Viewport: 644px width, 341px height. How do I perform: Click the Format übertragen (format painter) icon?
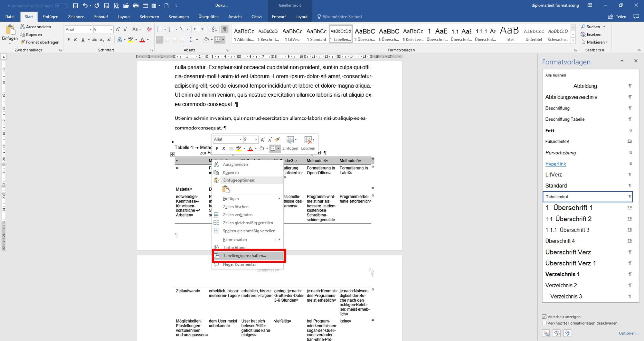pyautogui.click(x=23, y=42)
